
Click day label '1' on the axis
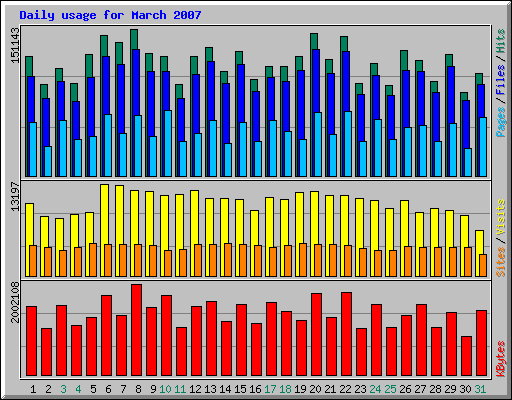33,389
